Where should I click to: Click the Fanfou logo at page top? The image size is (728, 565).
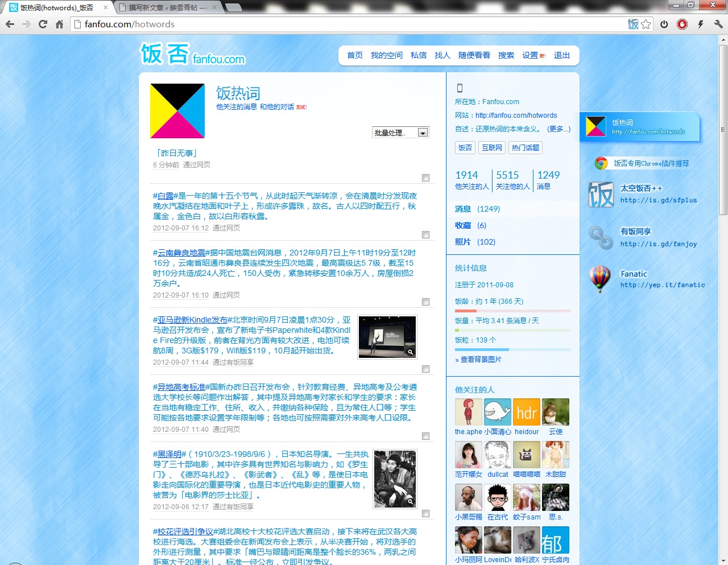[x=192, y=54]
